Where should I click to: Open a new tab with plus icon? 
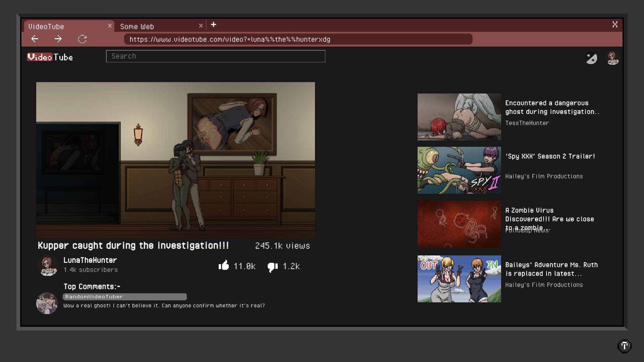click(x=213, y=25)
